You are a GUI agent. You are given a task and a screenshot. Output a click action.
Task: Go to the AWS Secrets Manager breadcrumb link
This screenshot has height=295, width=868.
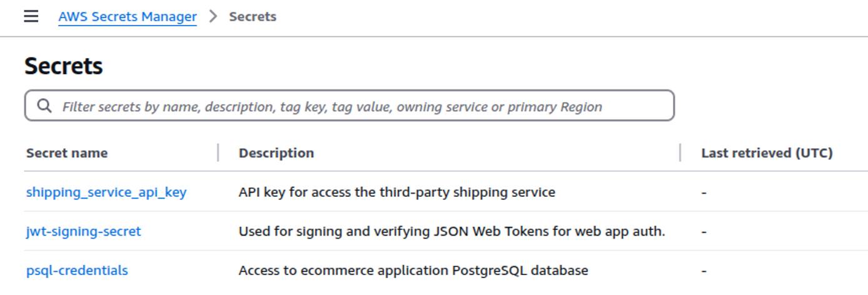click(x=128, y=17)
